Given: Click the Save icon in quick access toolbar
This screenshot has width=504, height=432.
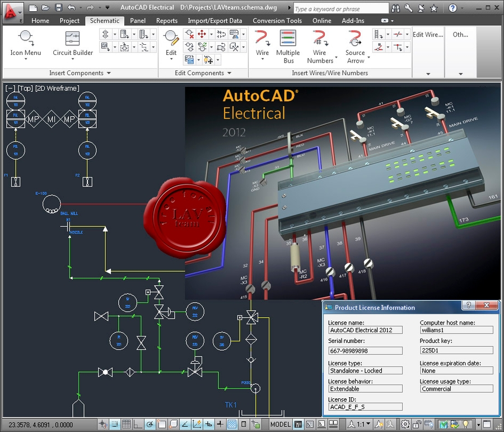Looking at the screenshot, I should (58, 8).
